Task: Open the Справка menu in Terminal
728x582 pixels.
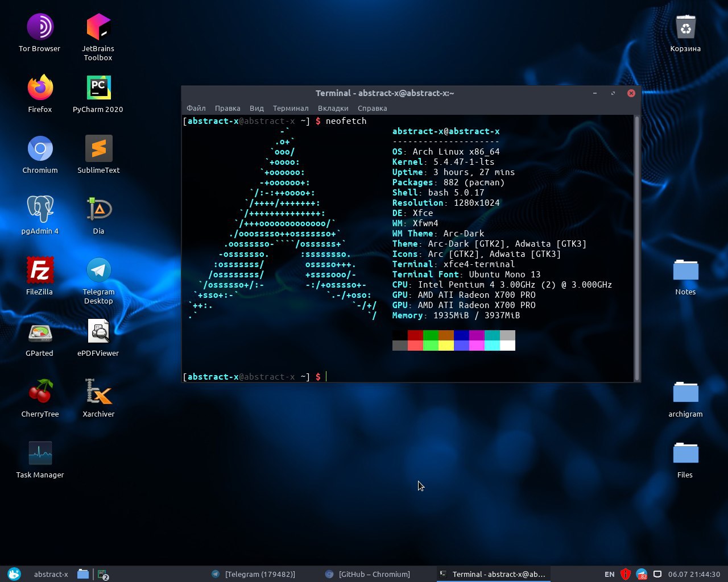Action: tap(373, 108)
